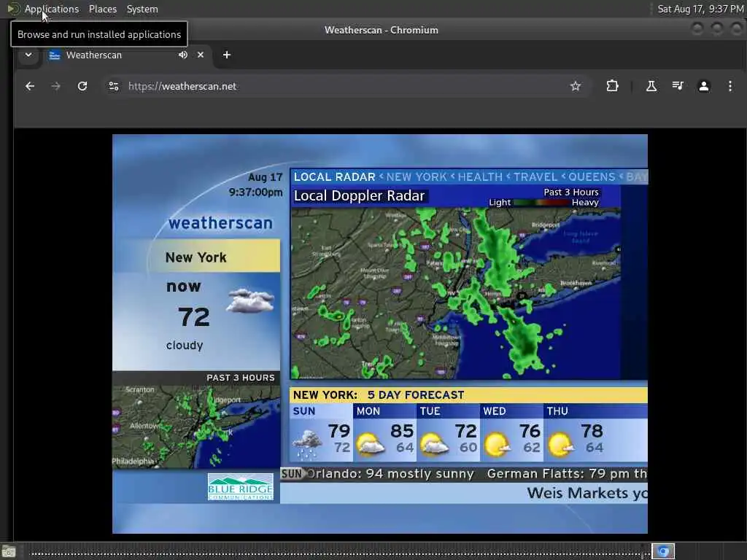Image resolution: width=747 pixels, height=560 pixels.
Task: Click the GNOME logo in top panel
Action: click(13, 9)
